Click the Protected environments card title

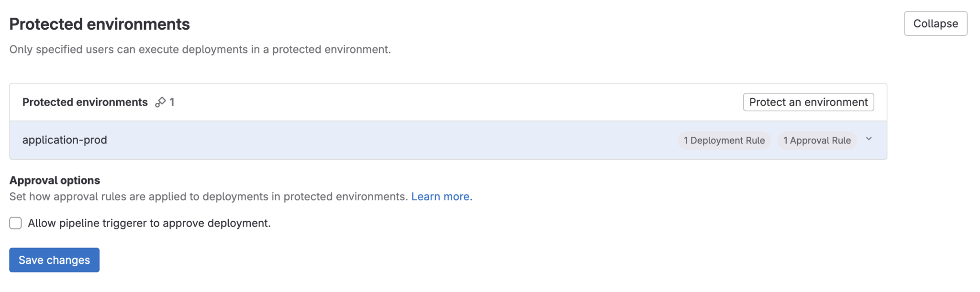[x=85, y=102]
